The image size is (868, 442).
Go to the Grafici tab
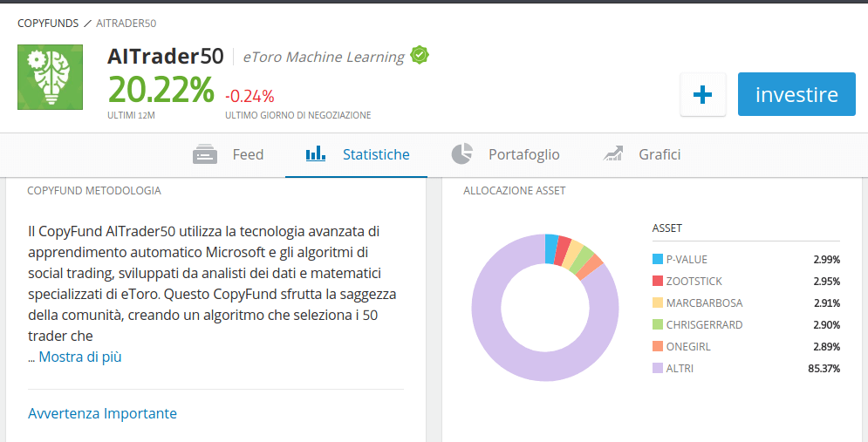coord(659,154)
